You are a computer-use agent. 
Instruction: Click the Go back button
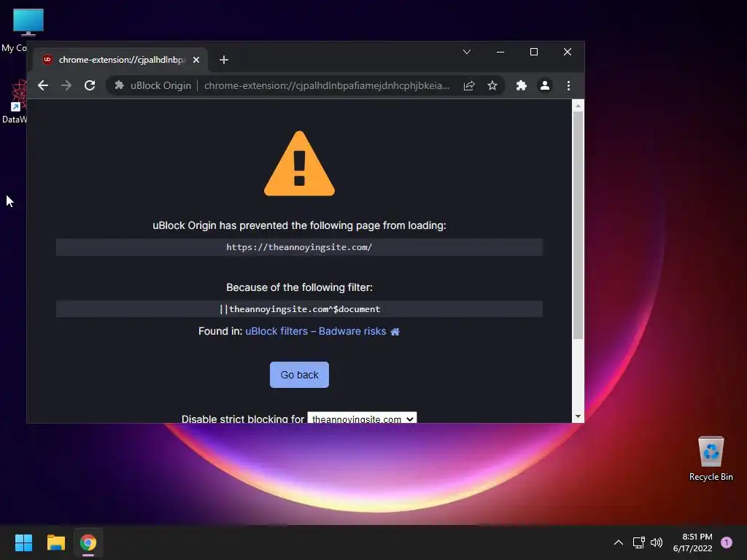299,375
